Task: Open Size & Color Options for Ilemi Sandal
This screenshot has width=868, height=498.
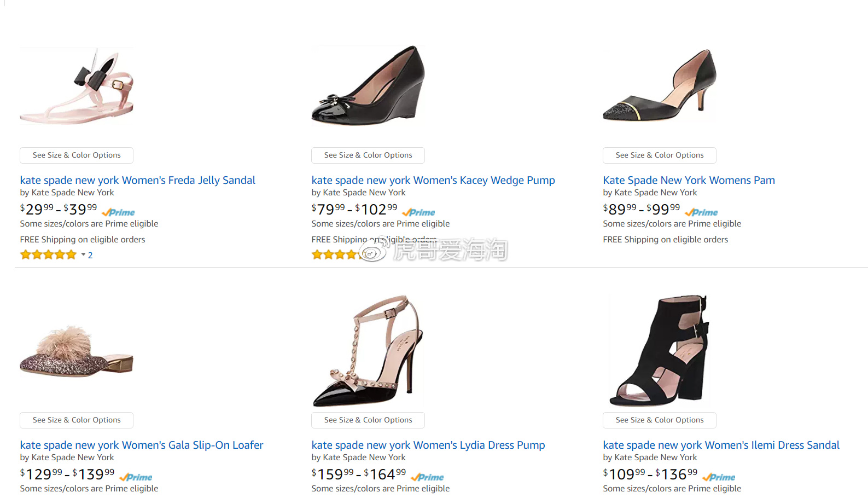Action: click(x=660, y=420)
